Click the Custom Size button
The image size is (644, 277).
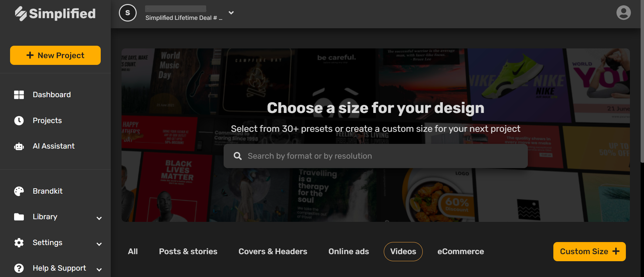(x=589, y=251)
